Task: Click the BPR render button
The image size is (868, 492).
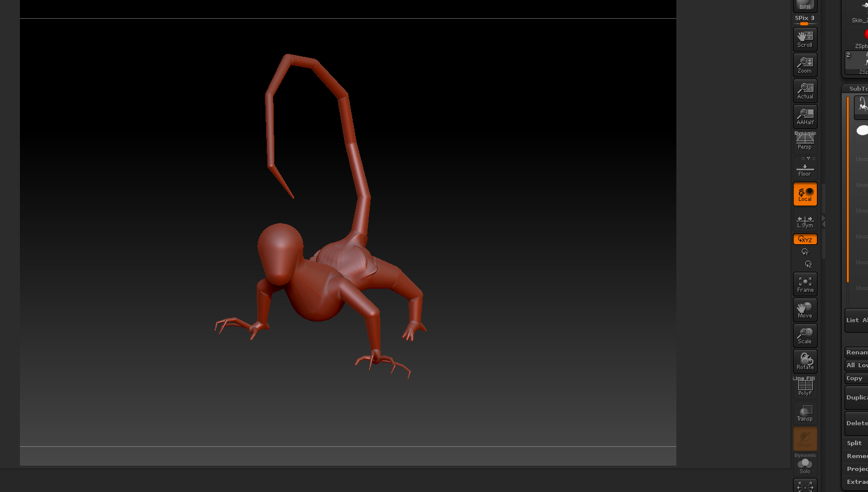Action: tap(805, 5)
